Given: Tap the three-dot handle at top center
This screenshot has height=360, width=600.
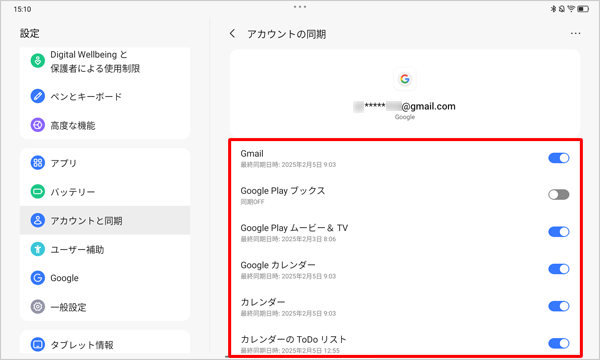Looking at the screenshot, I should point(300,7).
